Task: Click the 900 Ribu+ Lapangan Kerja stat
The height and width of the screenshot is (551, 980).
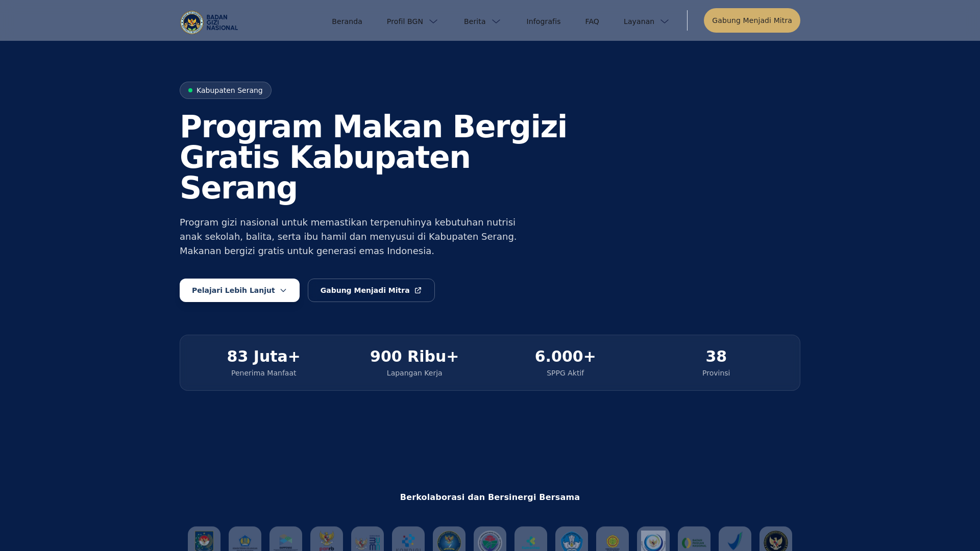Action: (414, 363)
